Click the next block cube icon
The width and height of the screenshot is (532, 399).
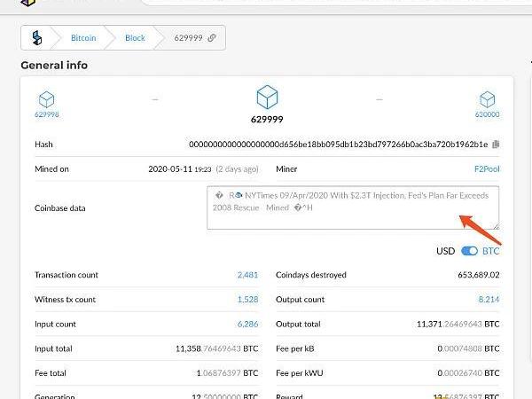click(487, 99)
